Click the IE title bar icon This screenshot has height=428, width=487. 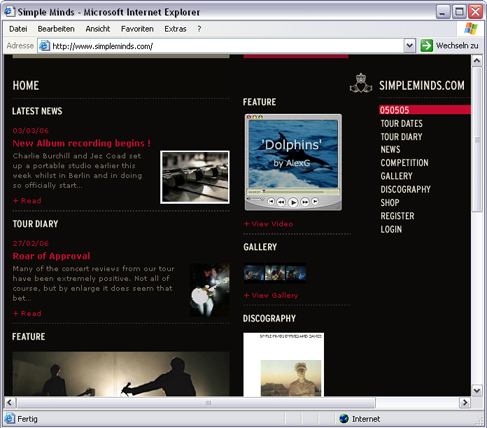click(x=9, y=12)
